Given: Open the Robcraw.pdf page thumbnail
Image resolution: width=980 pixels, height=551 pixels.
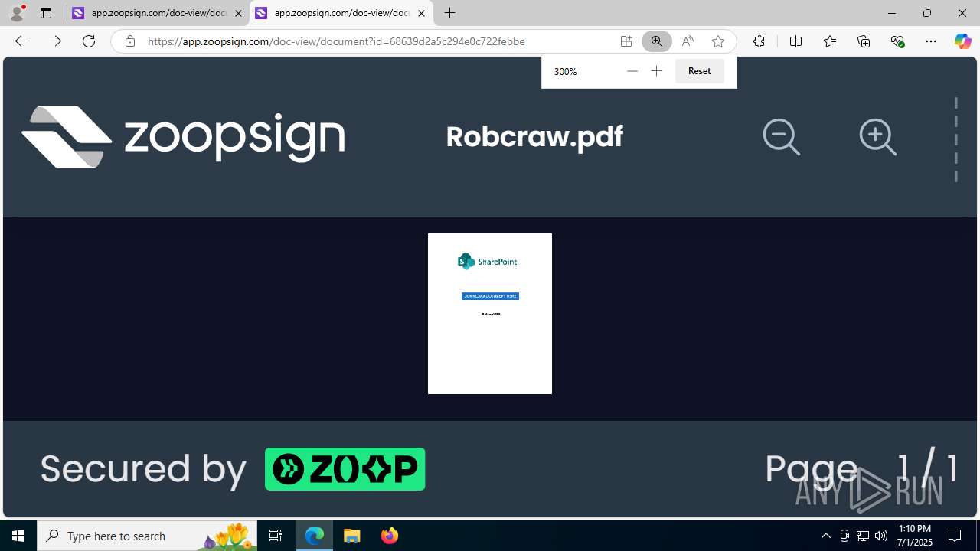Looking at the screenshot, I should coord(490,314).
